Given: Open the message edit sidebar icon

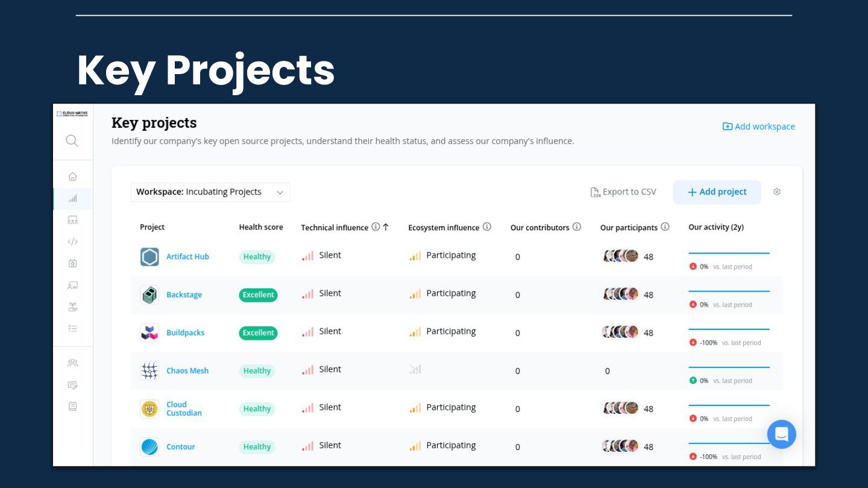Looking at the screenshot, I should pyautogui.click(x=72, y=385).
